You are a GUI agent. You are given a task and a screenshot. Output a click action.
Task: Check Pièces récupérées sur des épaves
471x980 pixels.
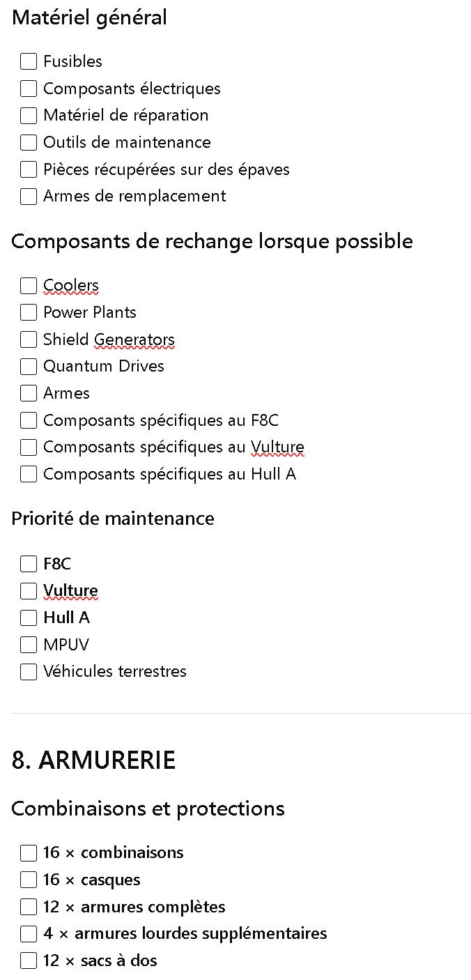[29, 169]
